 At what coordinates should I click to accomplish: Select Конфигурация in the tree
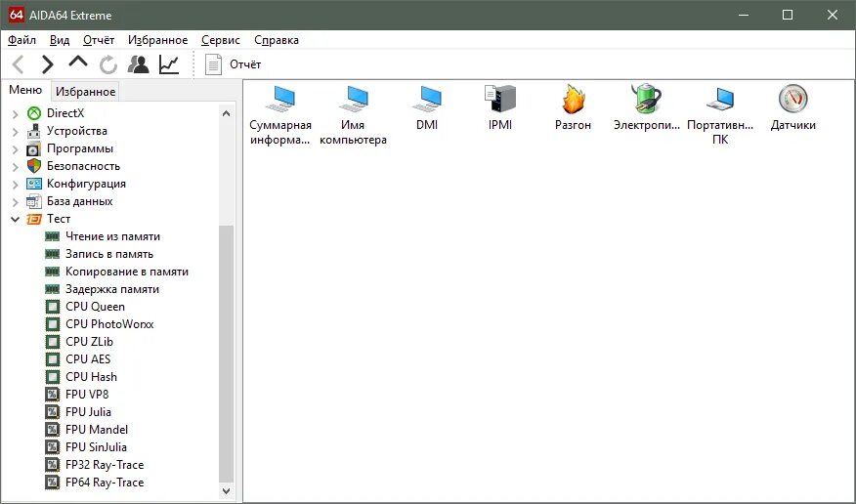(86, 184)
